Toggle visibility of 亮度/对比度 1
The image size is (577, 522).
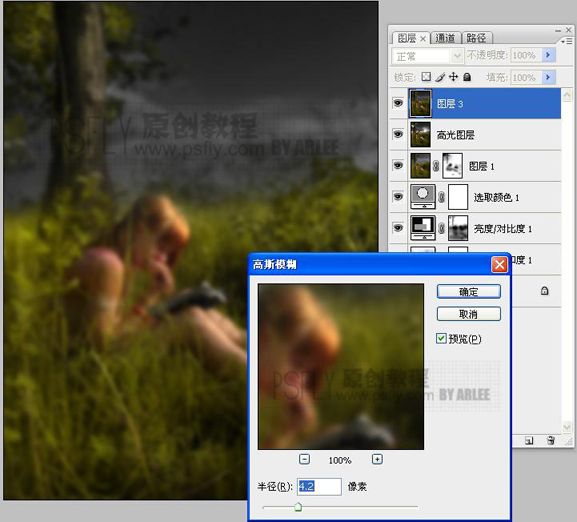(x=398, y=228)
